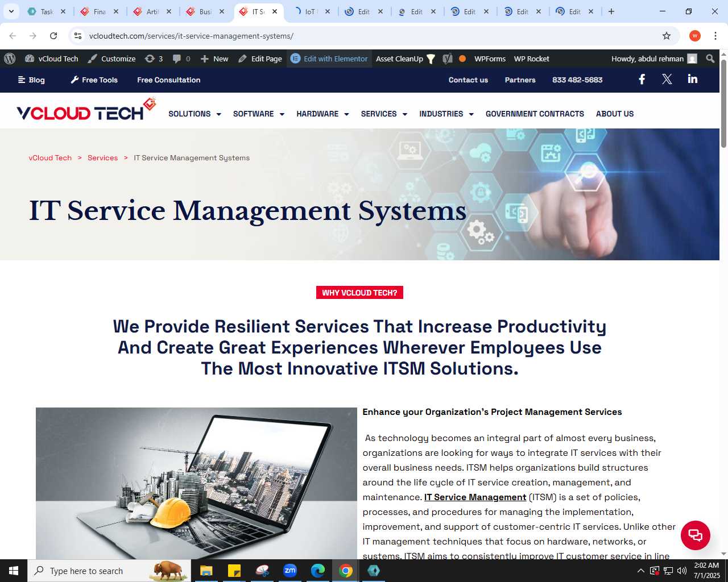Expand the HARDWARE dropdown menu
Viewport: 728px width, 582px height.
coord(322,114)
